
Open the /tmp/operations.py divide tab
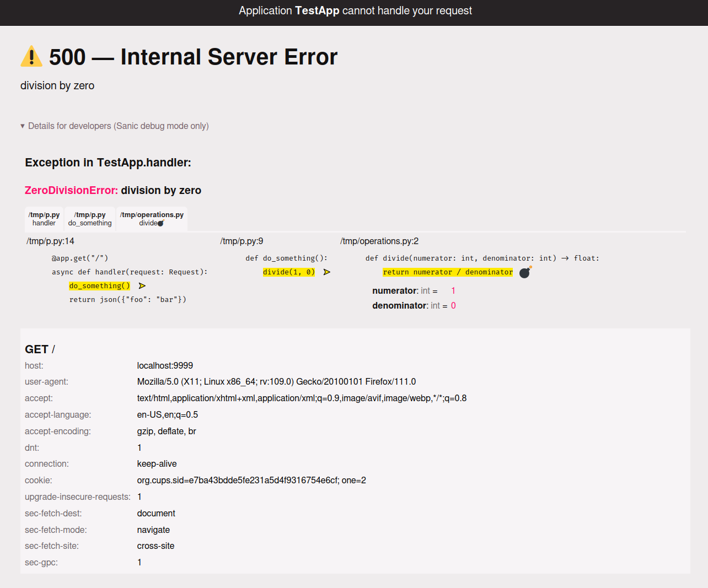[x=152, y=219]
